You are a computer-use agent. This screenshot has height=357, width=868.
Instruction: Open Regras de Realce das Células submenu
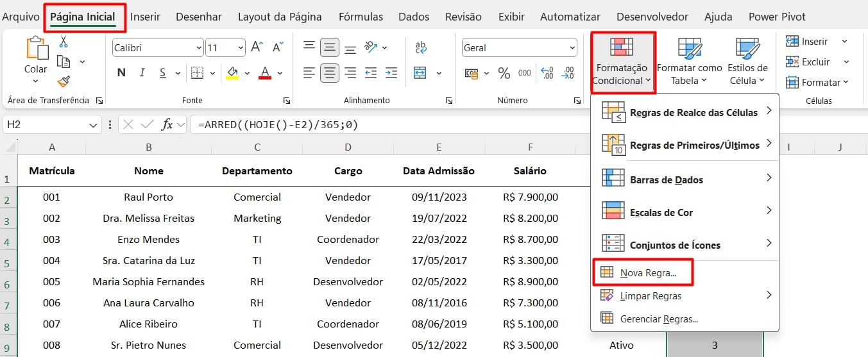click(x=685, y=112)
